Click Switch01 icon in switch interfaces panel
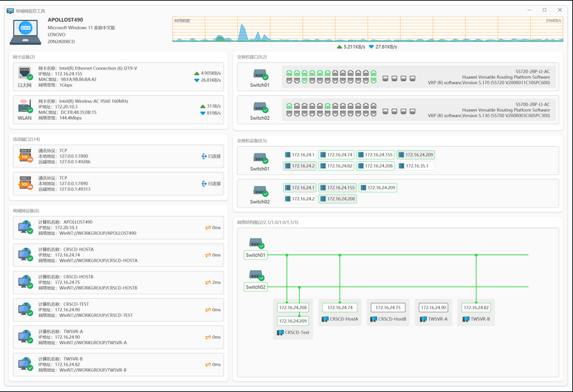Viewport: 573px width, 392px height. (x=261, y=75)
